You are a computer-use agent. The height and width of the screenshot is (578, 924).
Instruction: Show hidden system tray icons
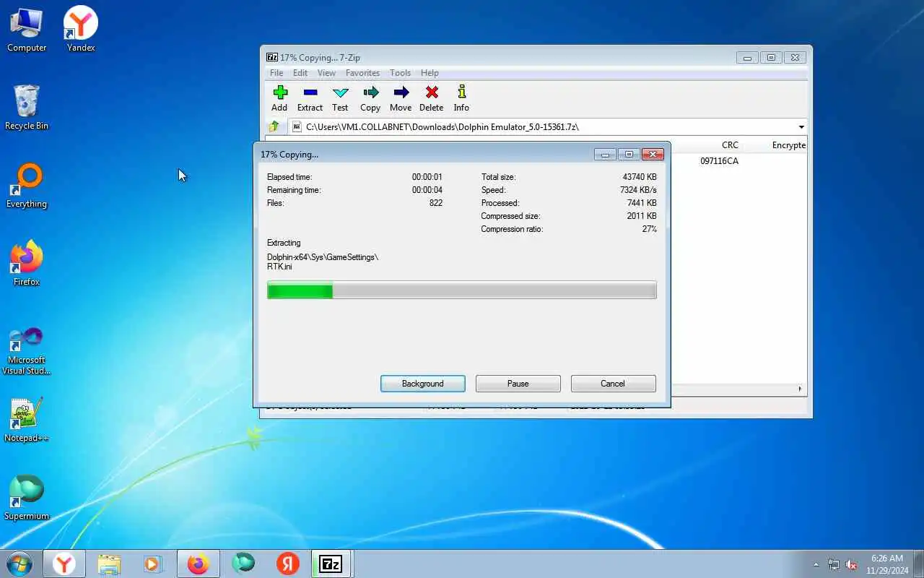pos(816,564)
